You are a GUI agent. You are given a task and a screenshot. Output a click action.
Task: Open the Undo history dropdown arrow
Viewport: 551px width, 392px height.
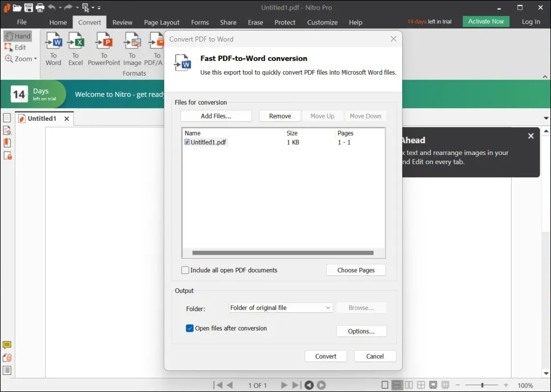pyautogui.click(x=59, y=7)
